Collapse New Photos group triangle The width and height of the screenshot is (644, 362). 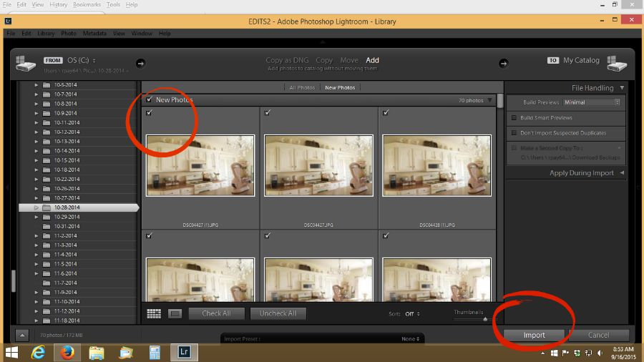pos(489,100)
